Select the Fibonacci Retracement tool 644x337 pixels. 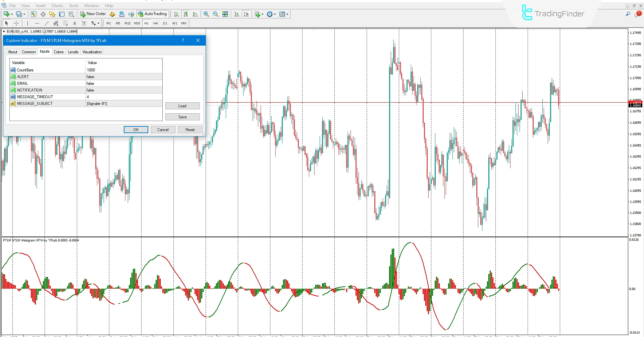coord(65,23)
